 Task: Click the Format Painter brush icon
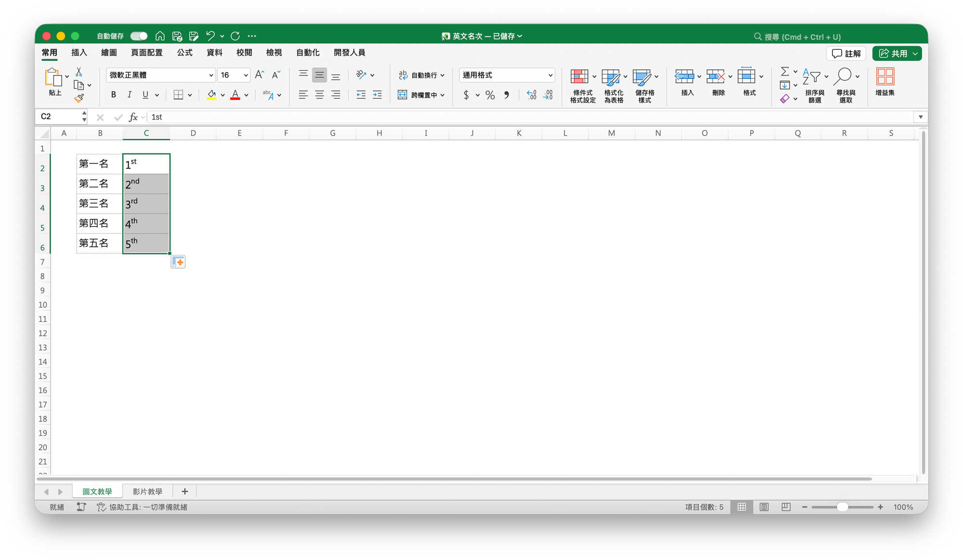79,99
